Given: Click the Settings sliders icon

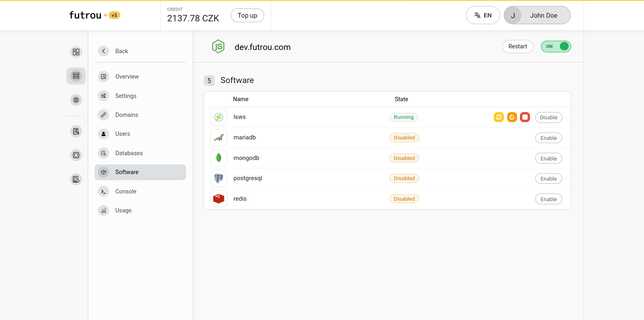Looking at the screenshot, I should [104, 96].
